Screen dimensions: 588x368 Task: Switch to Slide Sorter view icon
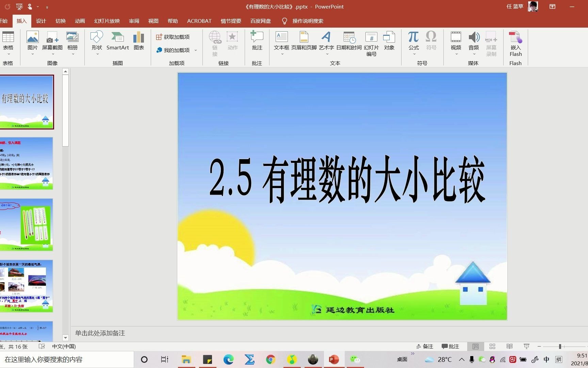492,346
